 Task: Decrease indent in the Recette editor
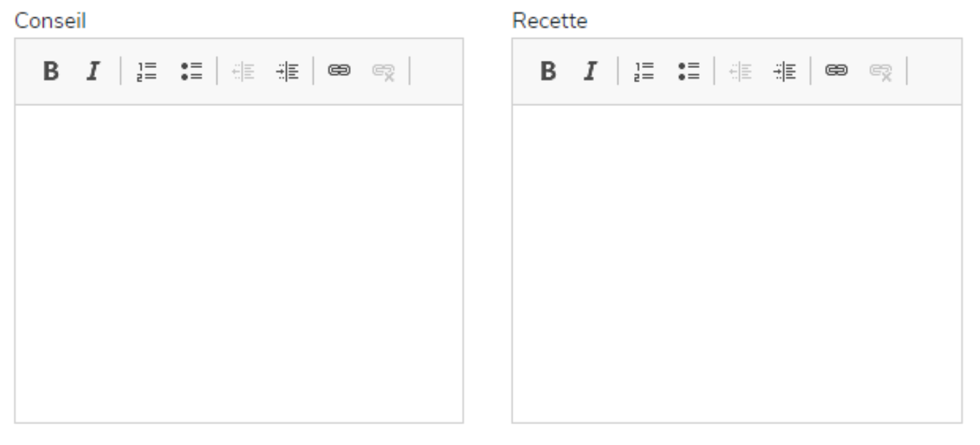pyautogui.click(x=742, y=71)
